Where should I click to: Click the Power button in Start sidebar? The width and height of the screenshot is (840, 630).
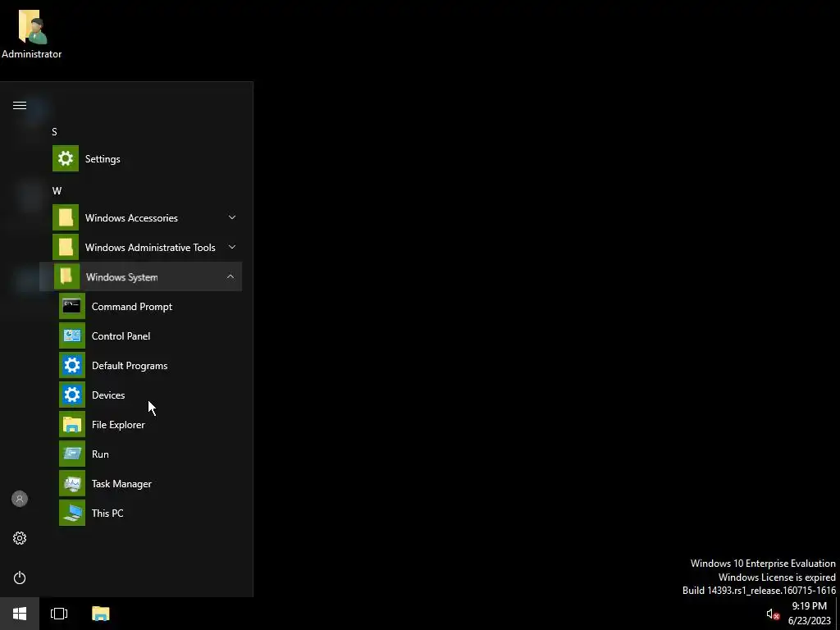[20, 577]
